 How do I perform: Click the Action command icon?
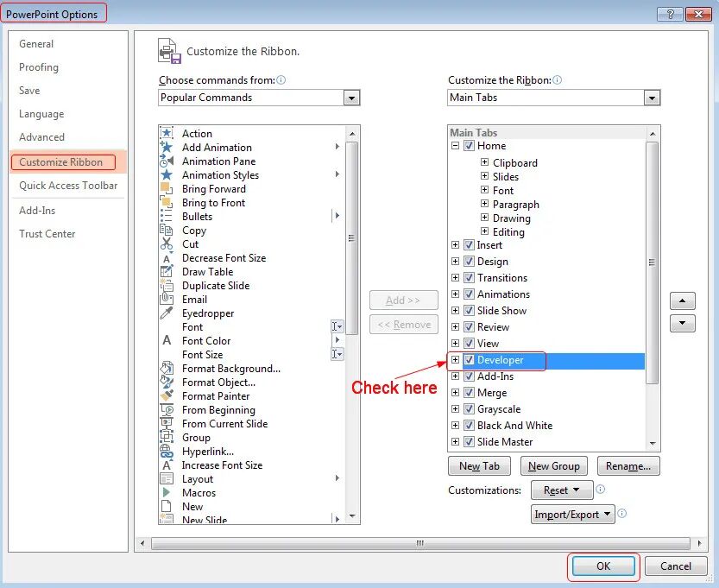pyautogui.click(x=167, y=134)
